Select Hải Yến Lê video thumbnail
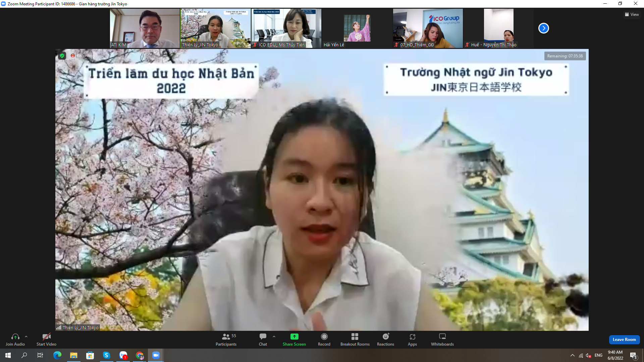This screenshot has height=362, width=644. 357,28
